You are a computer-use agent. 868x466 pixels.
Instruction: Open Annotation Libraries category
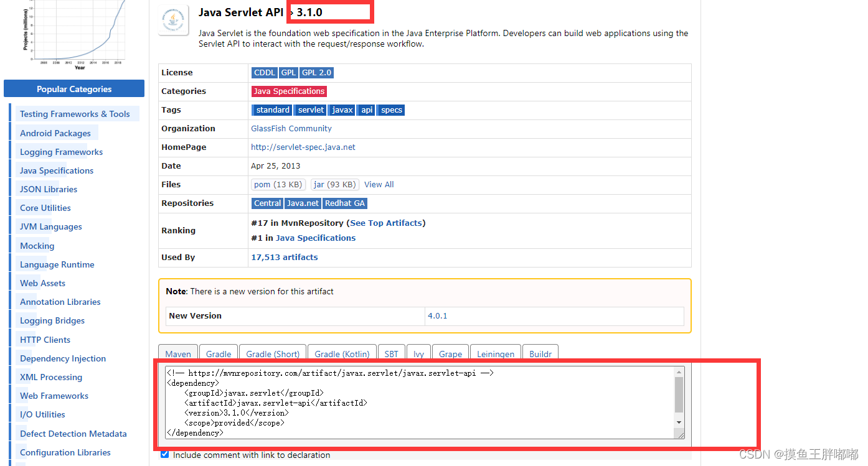point(60,302)
